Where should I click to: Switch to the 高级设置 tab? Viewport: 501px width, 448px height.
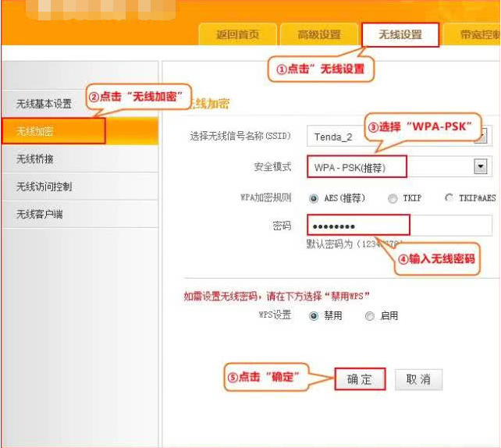318,35
